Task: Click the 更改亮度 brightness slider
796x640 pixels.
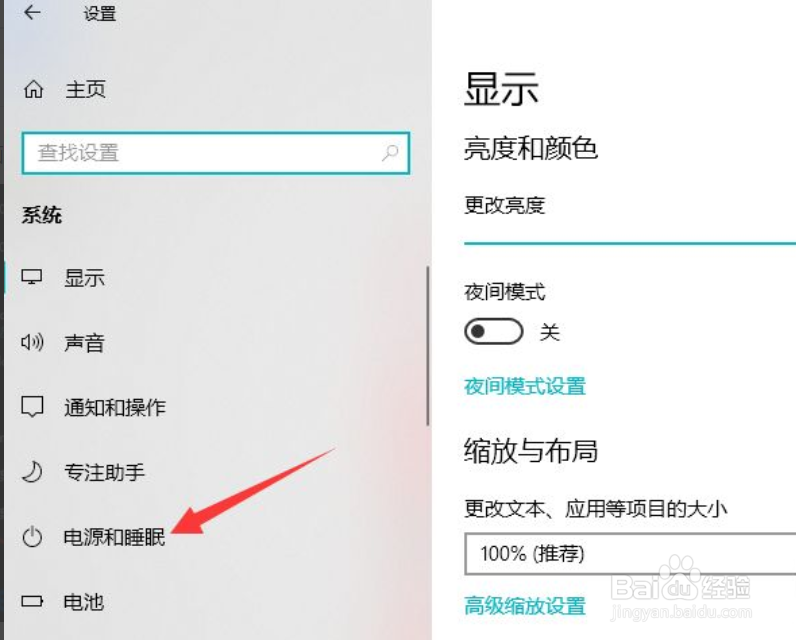Action: pyautogui.click(x=630, y=244)
